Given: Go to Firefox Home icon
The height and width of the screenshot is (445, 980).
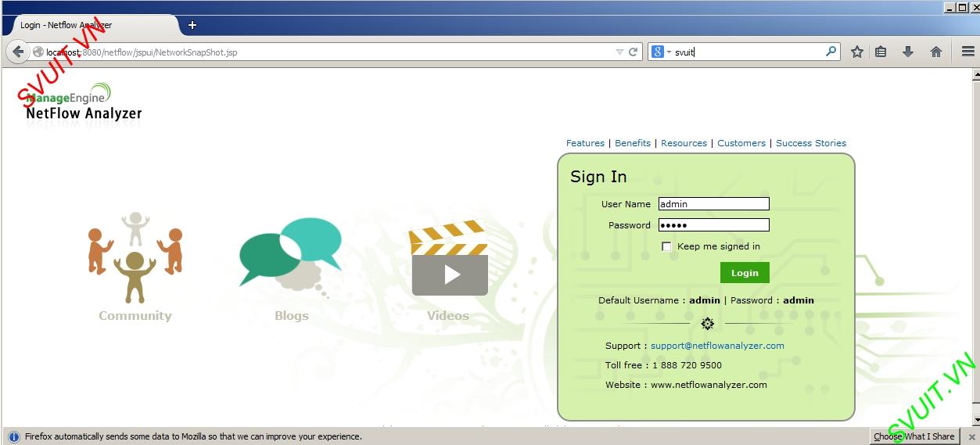Looking at the screenshot, I should pyautogui.click(x=935, y=52).
